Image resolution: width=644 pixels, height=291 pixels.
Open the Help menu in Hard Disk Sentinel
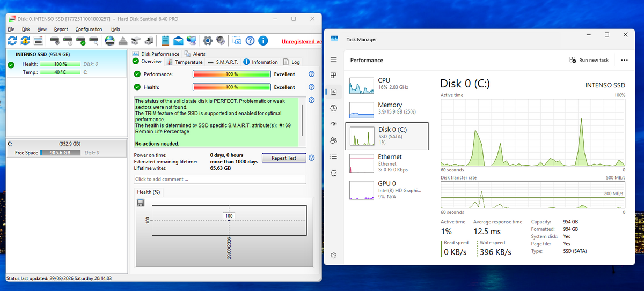tap(115, 29)
